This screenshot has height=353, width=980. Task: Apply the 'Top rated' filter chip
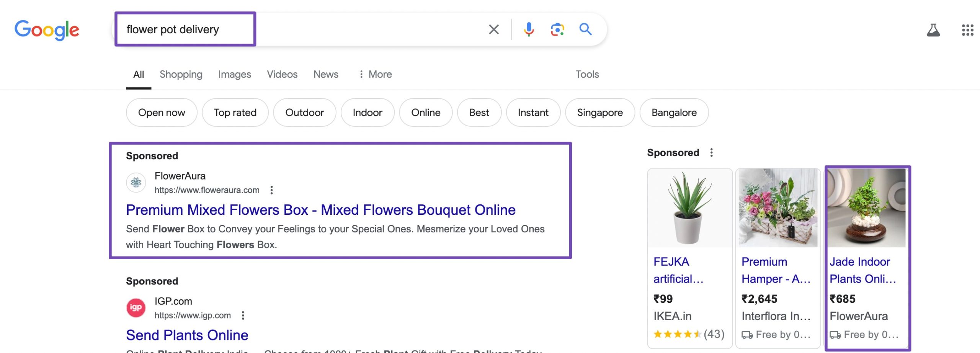coord(235,113)
